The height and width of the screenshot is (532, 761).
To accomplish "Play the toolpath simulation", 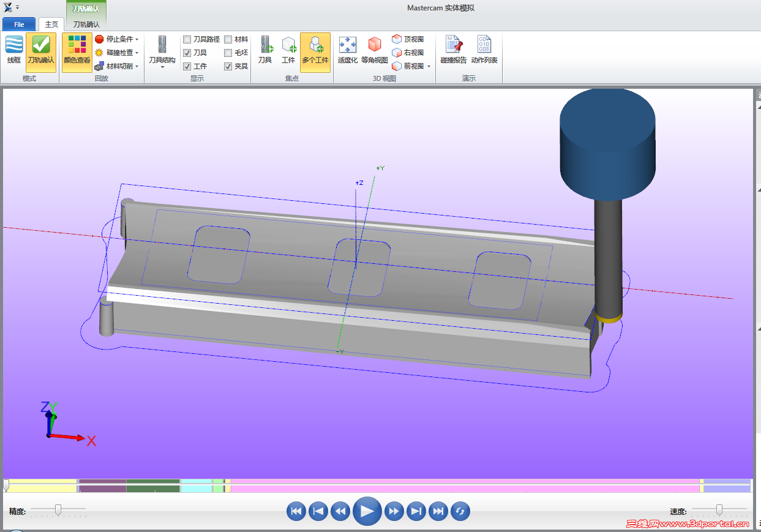I will tap(367, 511).
